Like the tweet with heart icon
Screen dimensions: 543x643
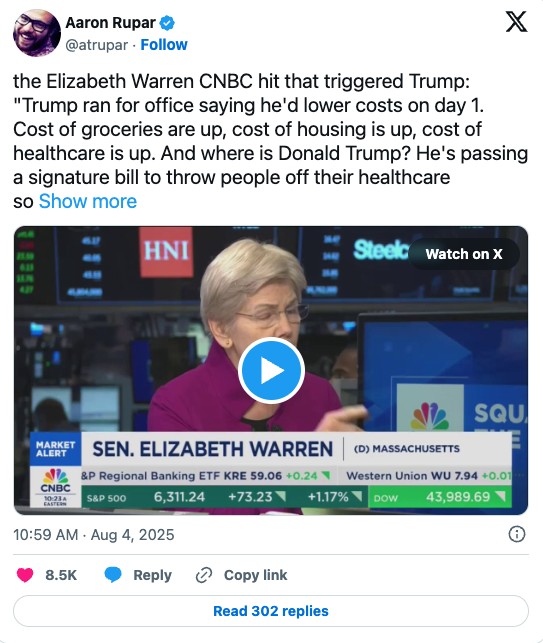point(25,575)
